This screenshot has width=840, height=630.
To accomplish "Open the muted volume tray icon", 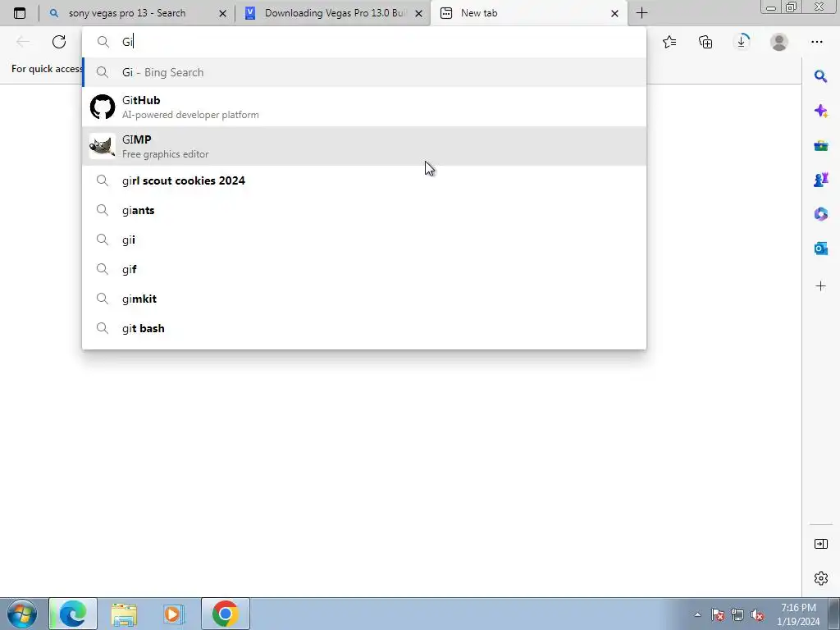I will 757,614.
